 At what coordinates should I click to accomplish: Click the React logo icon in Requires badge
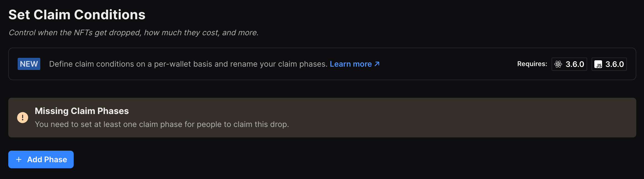pos(558,64)
